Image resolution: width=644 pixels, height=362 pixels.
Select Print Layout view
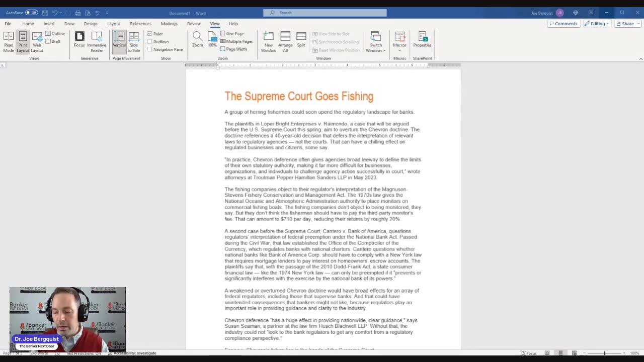[23, 42]
